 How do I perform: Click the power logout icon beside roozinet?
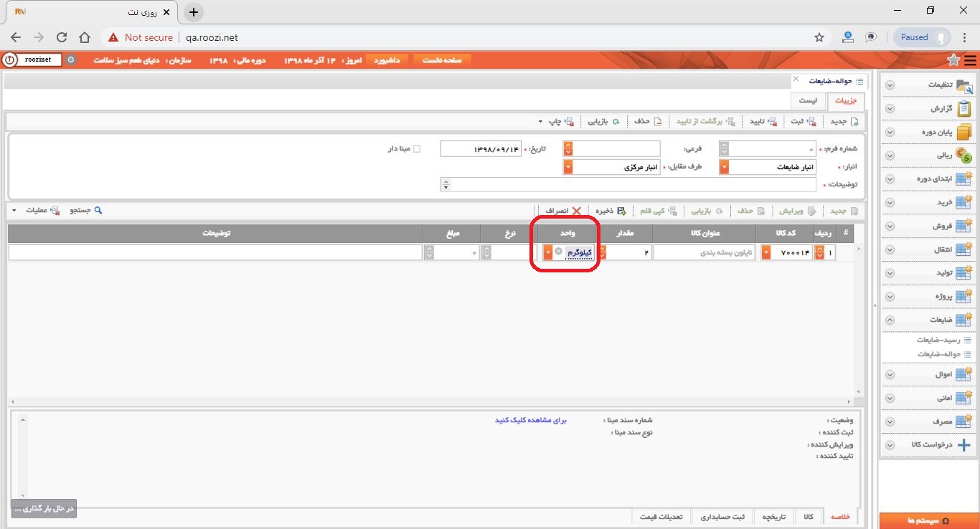(9, 60)
